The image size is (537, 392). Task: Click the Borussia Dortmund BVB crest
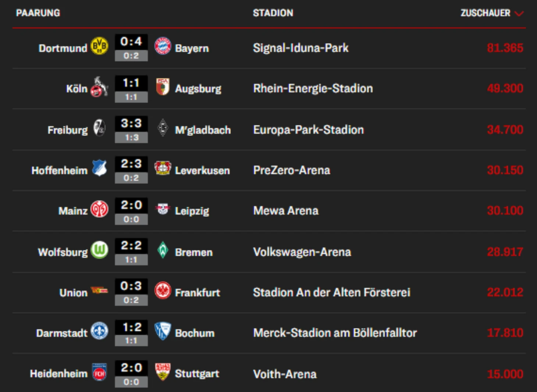point(99,46)
